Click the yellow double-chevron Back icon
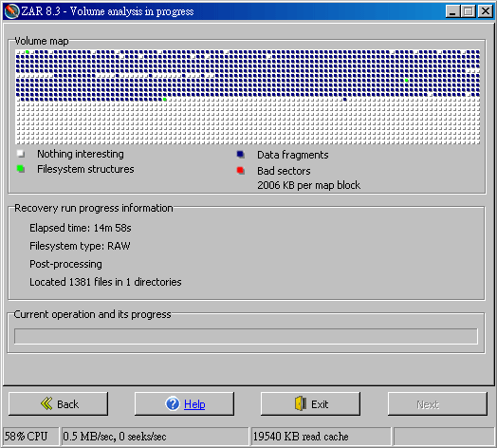497x448 pixels. (46, 403)
